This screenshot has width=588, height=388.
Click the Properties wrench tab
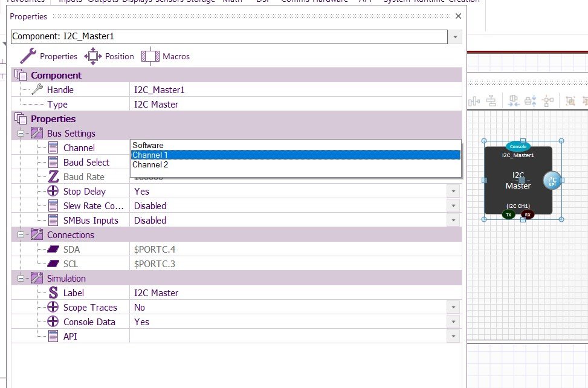(x=49, y=56)
